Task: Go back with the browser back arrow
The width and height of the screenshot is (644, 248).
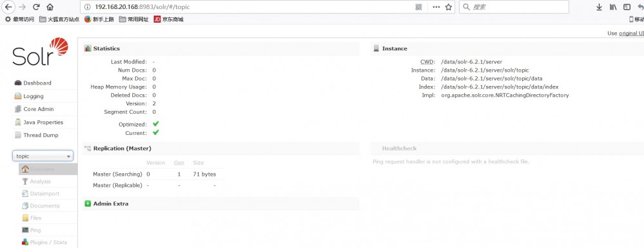Action: coord(8,7)
